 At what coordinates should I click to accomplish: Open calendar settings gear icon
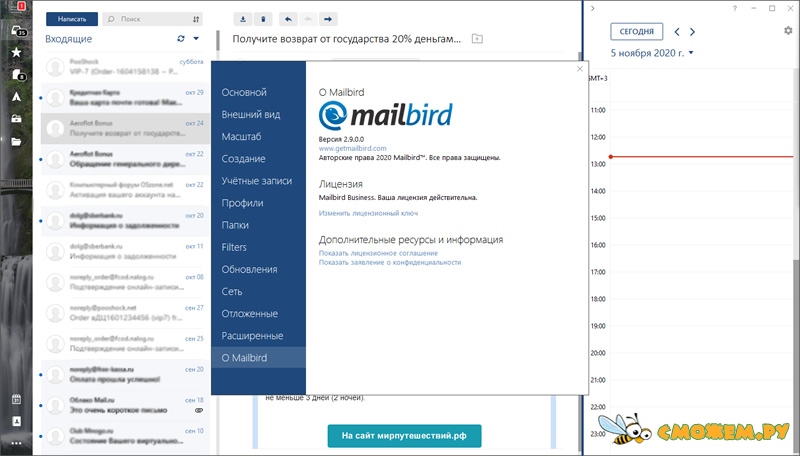(x=788, y=31)
